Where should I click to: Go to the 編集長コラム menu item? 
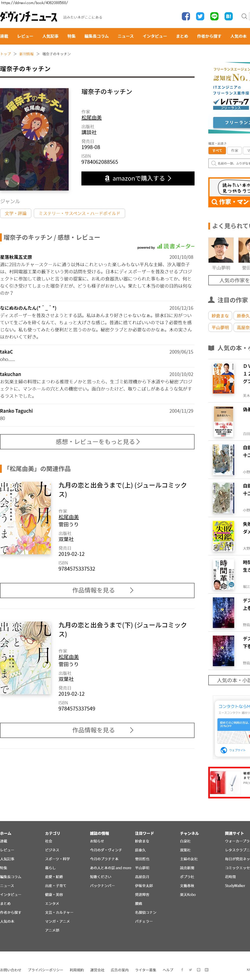(96, 36)
